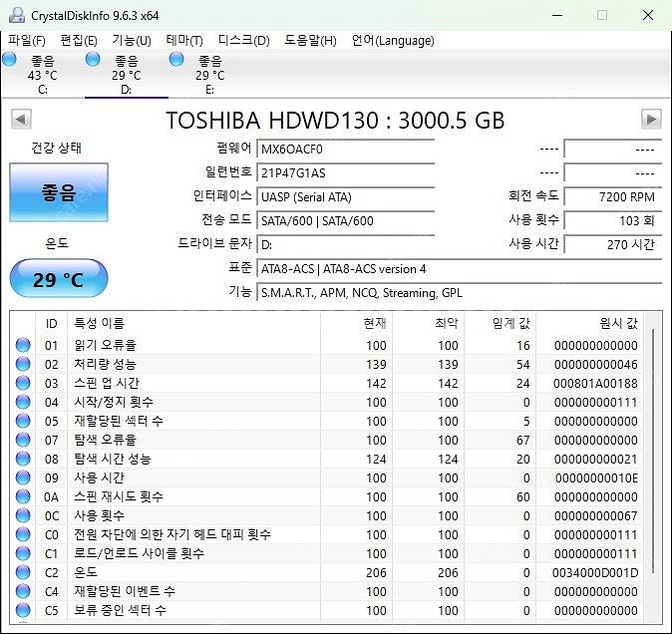Screen dimensions: 672x634
Task: Click status orb for attribute 09 사용 시간
Action: (23, 477)
